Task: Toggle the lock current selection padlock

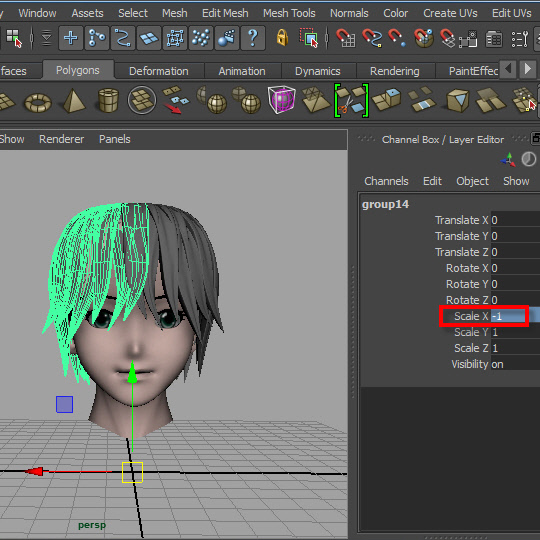Action: [282, 38]
